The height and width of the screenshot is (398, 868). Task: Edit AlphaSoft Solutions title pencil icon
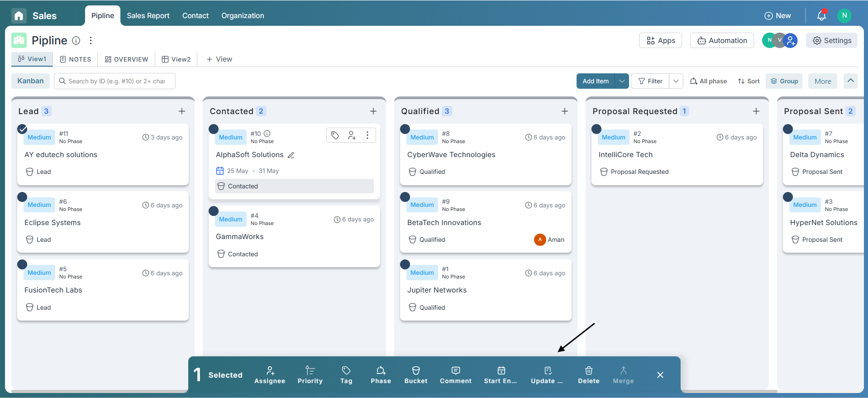pos(291,155)
